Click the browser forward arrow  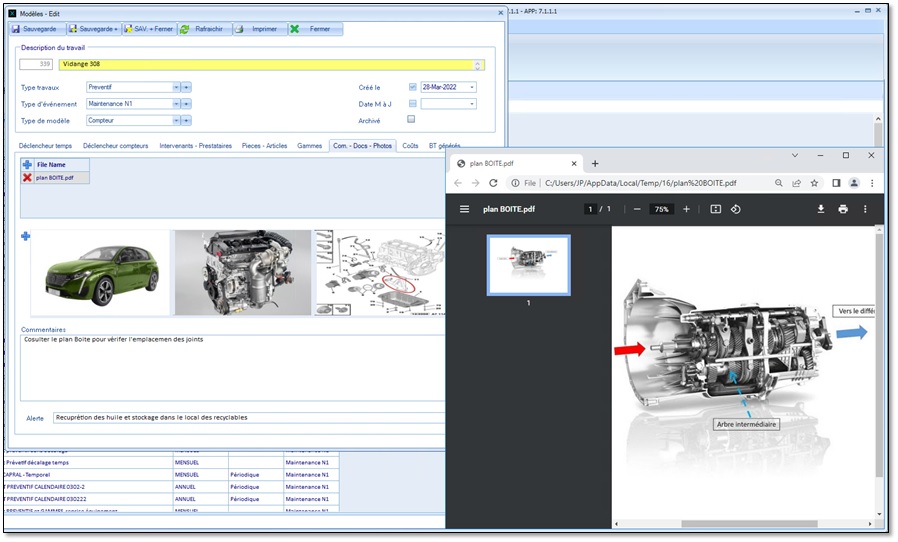point(475,183)
